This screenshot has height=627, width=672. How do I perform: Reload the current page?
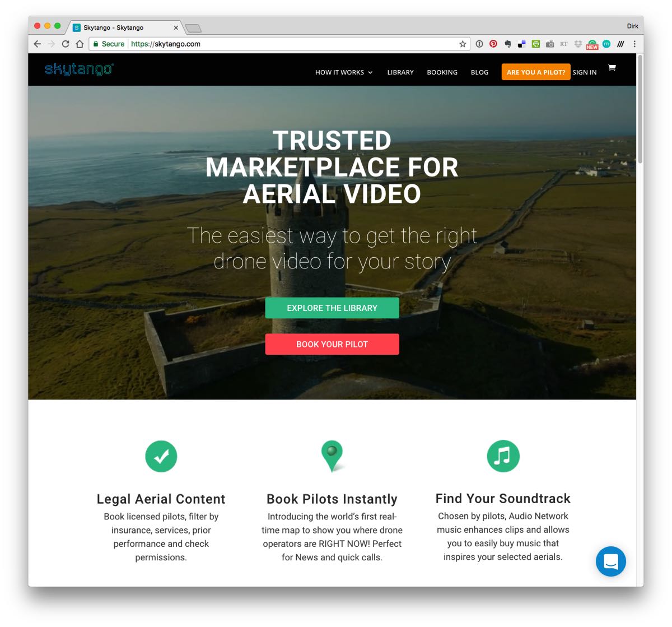(x=66, y=44)
